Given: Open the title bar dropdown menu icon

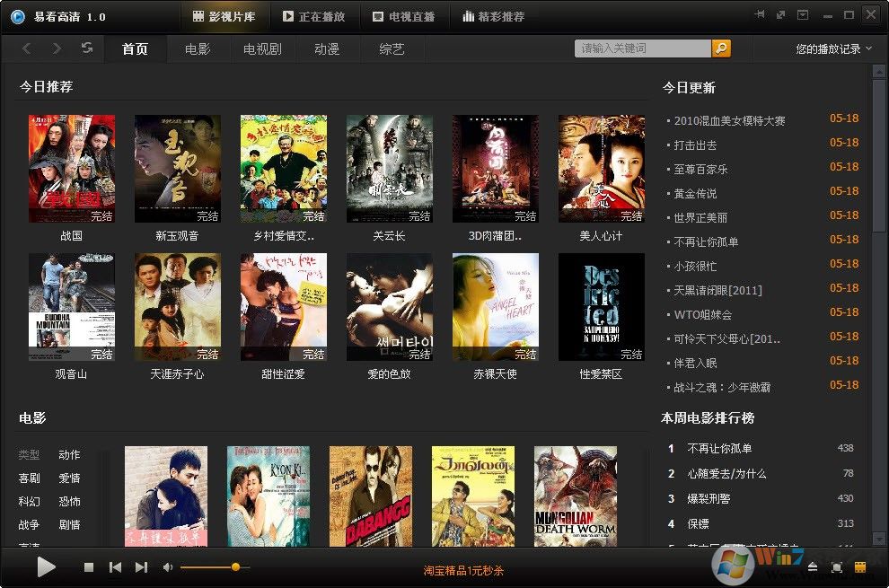Looking at the screenshot, I should 803,14.
